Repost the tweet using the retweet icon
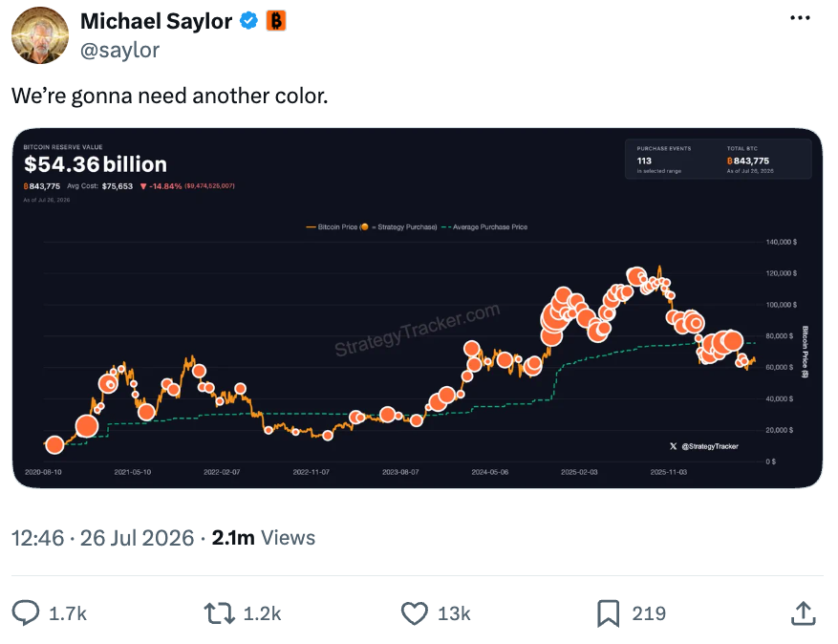838x644 pixels. coord(219,613)
